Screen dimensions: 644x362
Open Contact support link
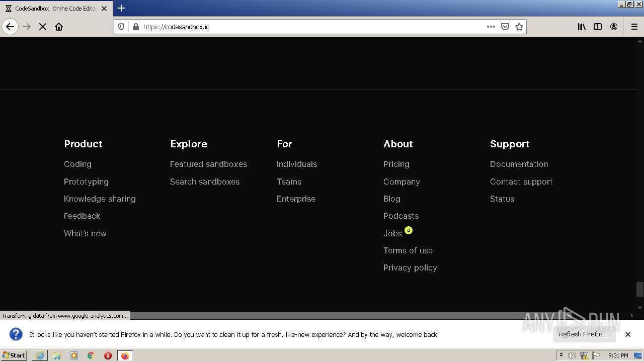(x=521, y=182)
